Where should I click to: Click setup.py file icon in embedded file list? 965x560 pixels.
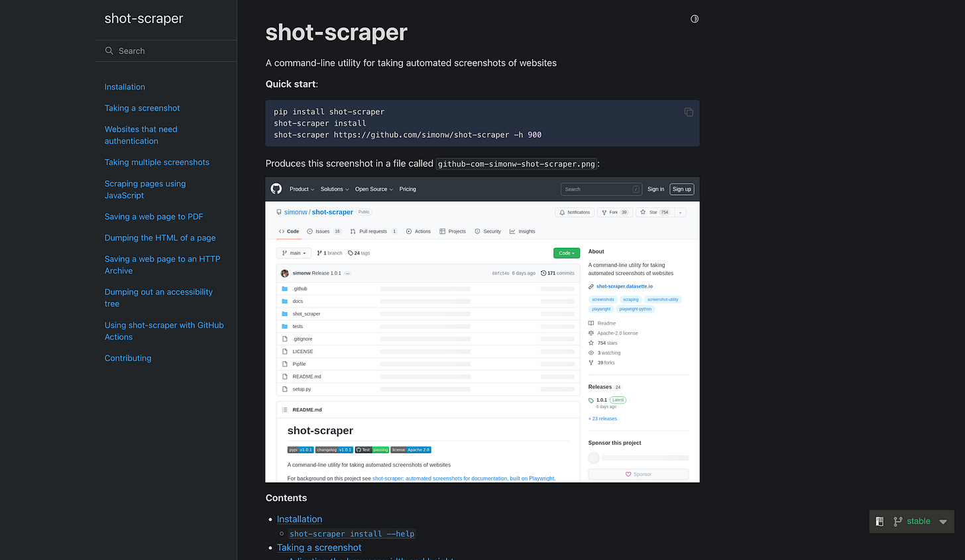[x=285, y=390]
